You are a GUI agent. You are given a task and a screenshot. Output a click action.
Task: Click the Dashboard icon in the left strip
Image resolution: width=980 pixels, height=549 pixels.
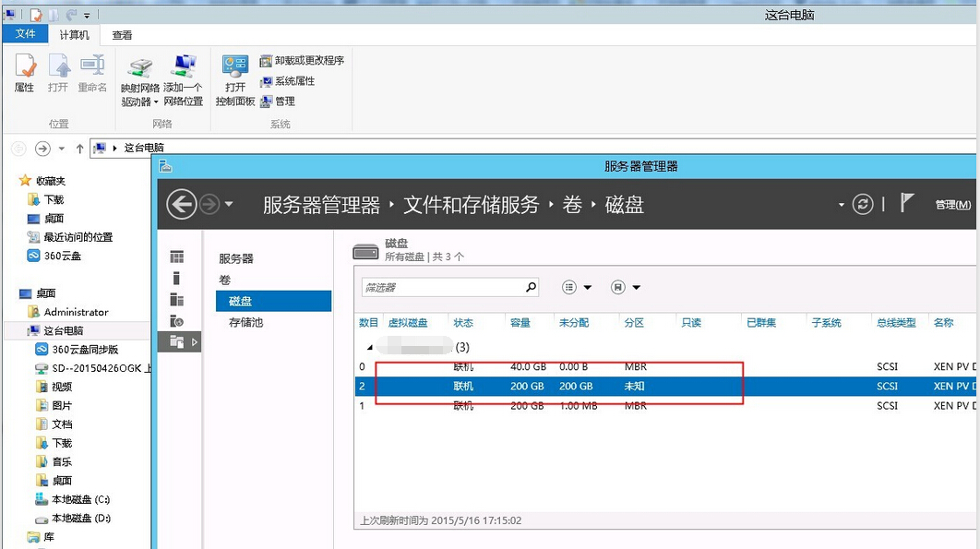176,257
